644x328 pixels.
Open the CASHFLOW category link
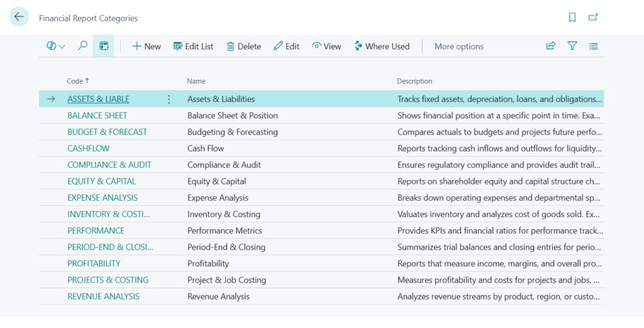pyautogui.click(x=88, y=149)
